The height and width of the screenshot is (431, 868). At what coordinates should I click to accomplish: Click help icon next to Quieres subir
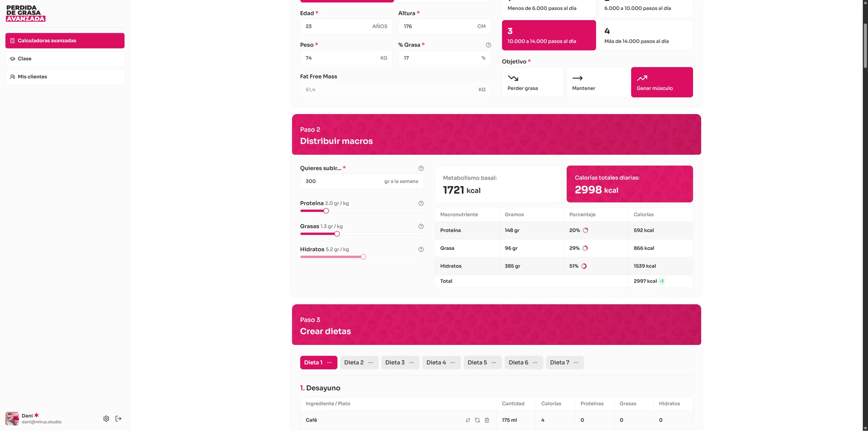pos(421,168)
